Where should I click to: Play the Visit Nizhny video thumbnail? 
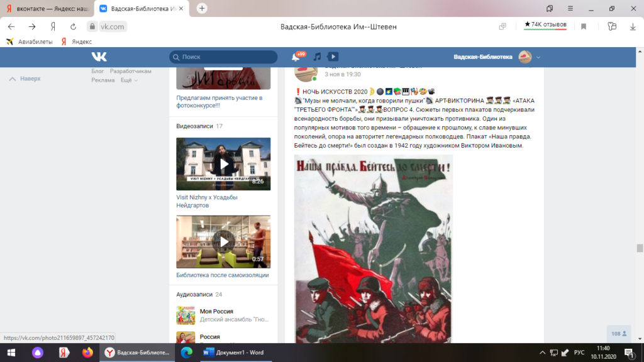(223, 164)
